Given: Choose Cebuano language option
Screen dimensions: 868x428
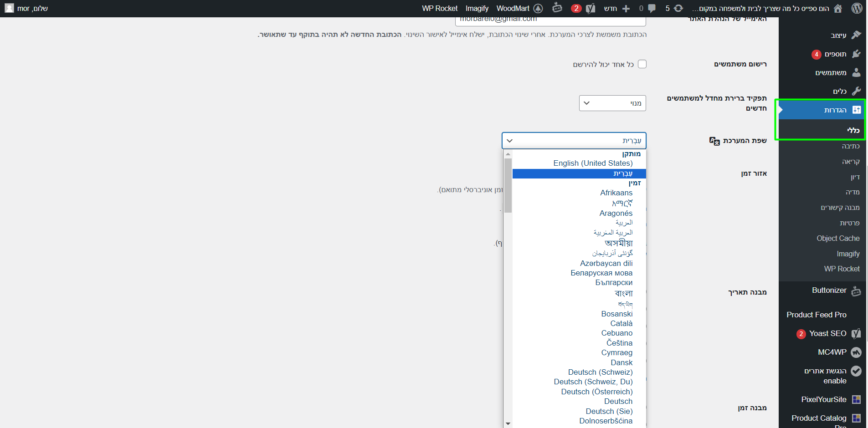Looking at the screenshot, I should pyautogui.click(x=616, y=333).
